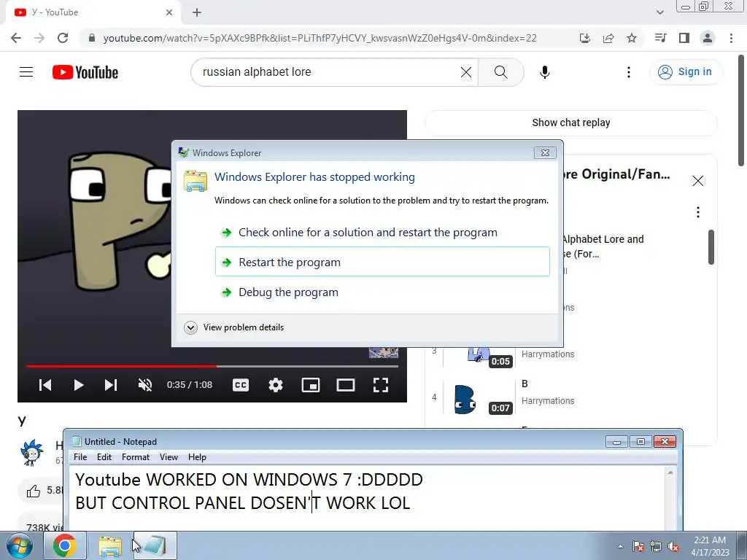
Task: Click the muted volume tray icon
Action: (x=673, y=547)
